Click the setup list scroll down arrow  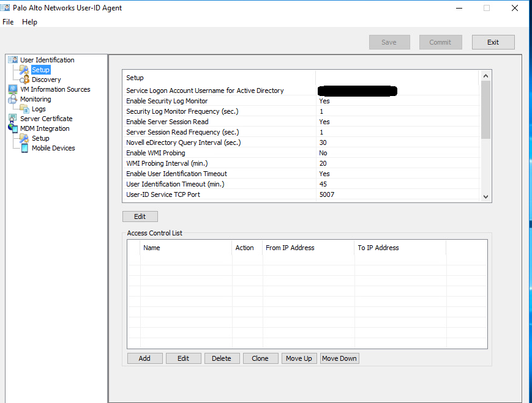[x=486, y=197]
